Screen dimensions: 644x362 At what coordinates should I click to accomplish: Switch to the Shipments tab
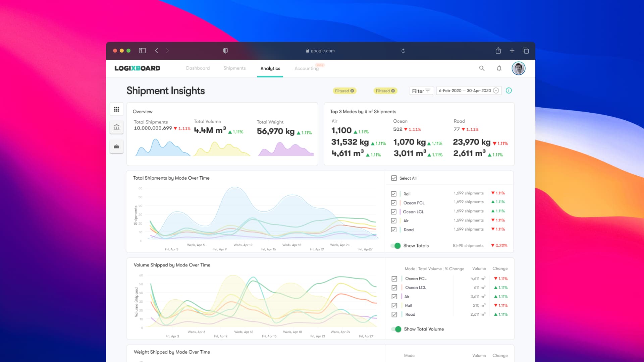[234, 68]
